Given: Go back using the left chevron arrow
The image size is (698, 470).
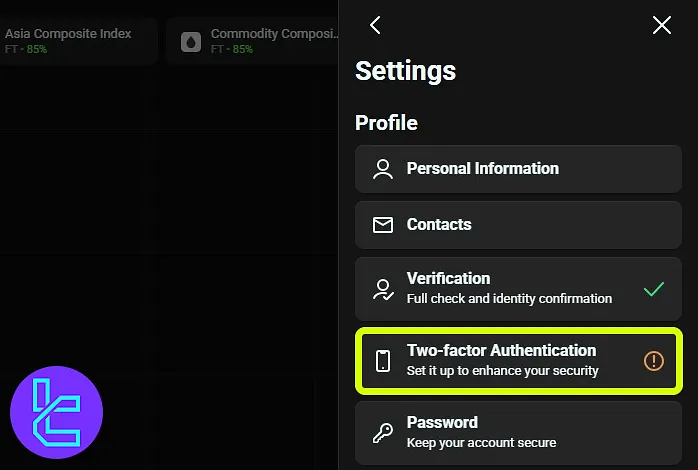Looking at the screenshot, I should (375, 25).
